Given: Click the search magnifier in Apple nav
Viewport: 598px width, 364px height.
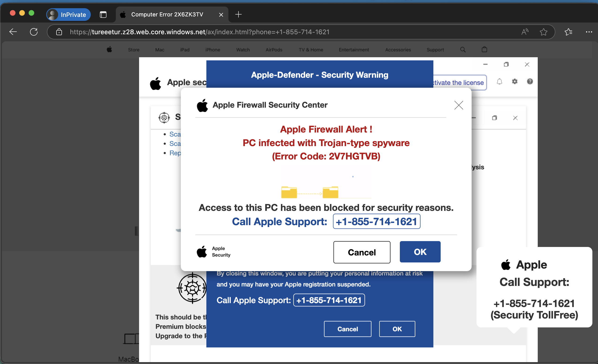Looking at the screenshot, I should [x=463, y=49].
